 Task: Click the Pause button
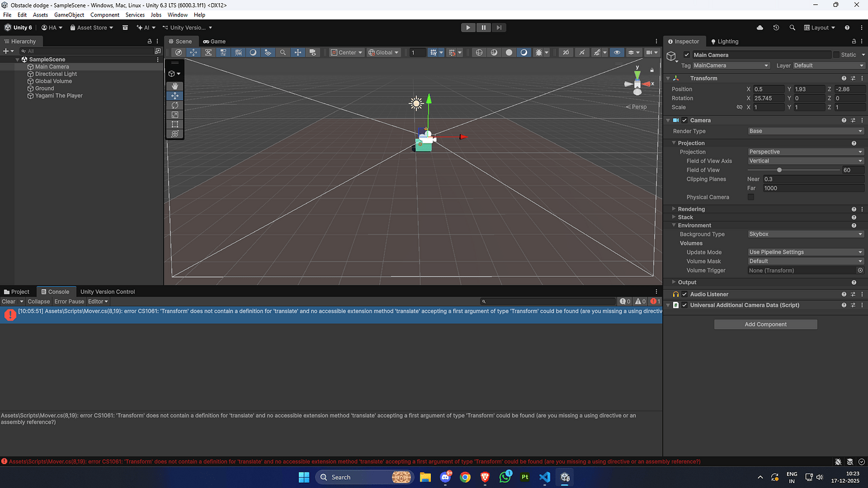(x=484, y=28)
